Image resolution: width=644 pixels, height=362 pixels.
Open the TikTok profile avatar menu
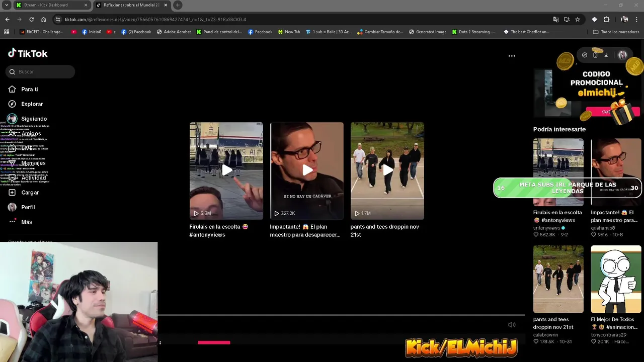tap(622, 55)
